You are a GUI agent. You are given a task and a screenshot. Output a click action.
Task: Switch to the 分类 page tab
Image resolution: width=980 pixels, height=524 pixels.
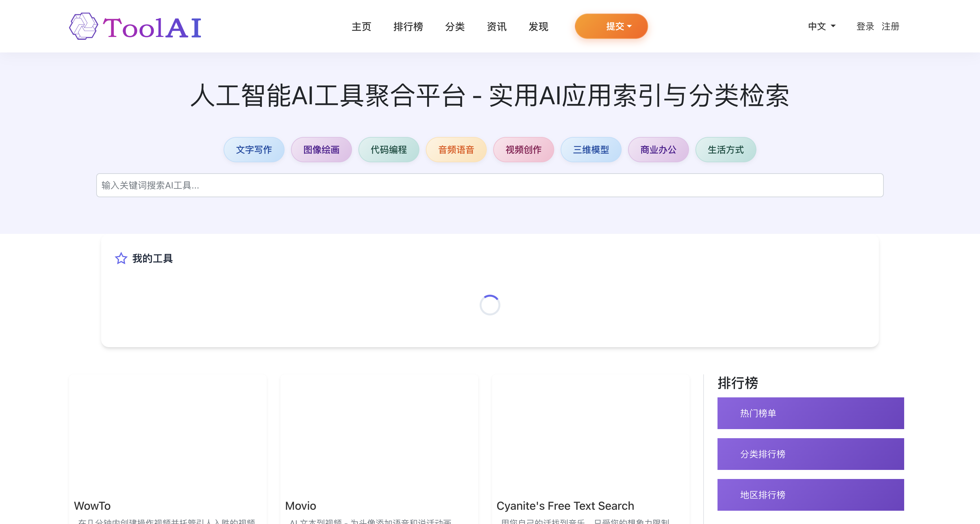point(455,27)
